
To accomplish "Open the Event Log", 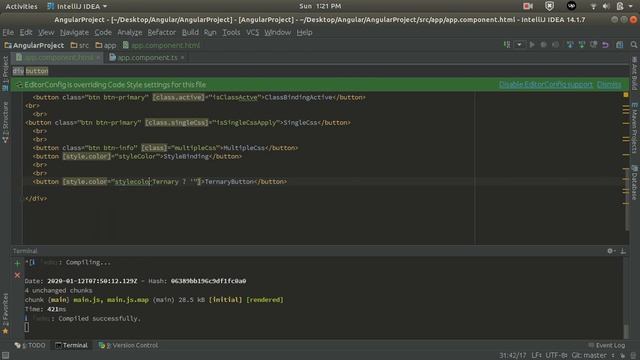I will click(607, 345).
